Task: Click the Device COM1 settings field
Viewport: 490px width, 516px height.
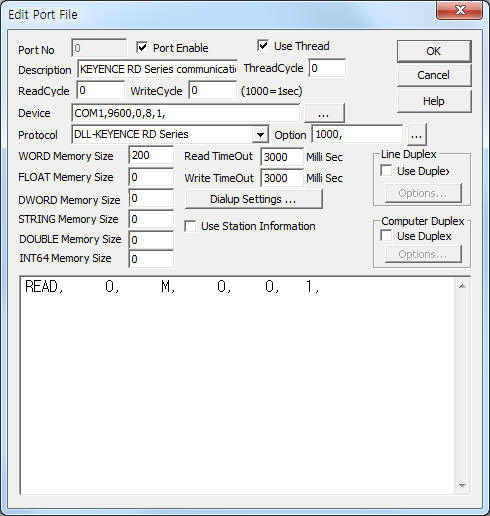Action: pos(185,113)
